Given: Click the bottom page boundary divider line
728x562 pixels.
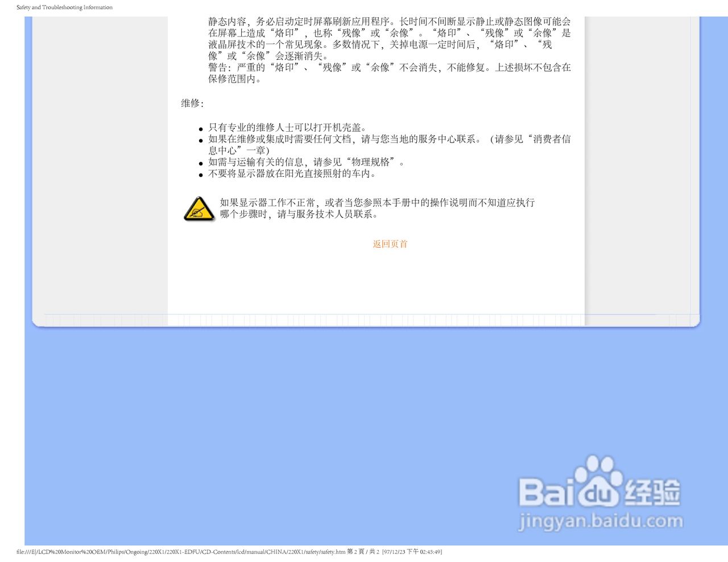Looking at the screenshot, I should [364, 323].
